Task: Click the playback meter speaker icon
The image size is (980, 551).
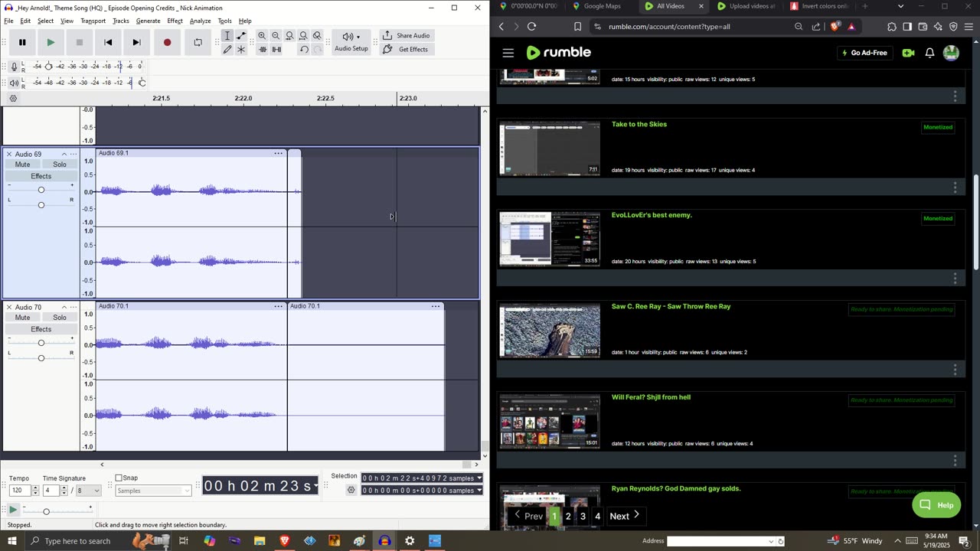Action: [x=14, y=83]
